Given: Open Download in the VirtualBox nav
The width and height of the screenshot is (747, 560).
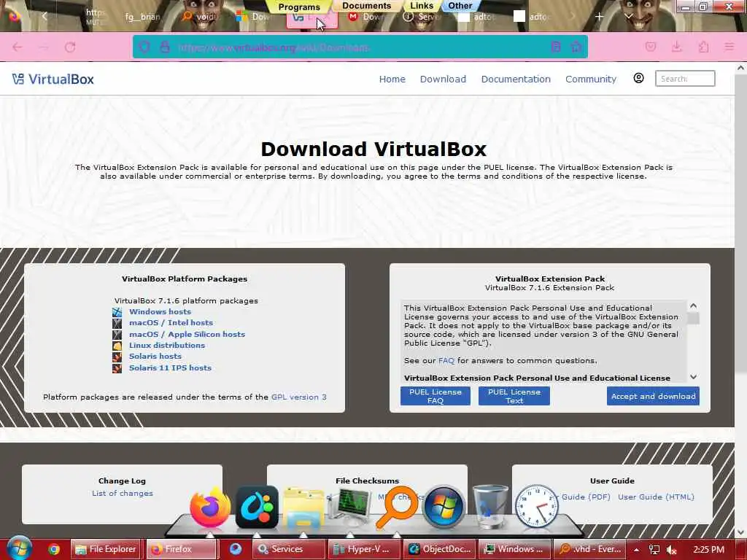Looking at the screenshot, I should [443, 79].
